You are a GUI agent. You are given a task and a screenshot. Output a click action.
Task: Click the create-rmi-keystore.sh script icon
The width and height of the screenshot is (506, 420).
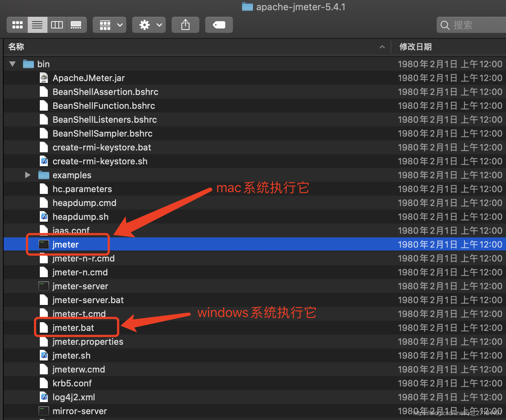pos(44,161)
